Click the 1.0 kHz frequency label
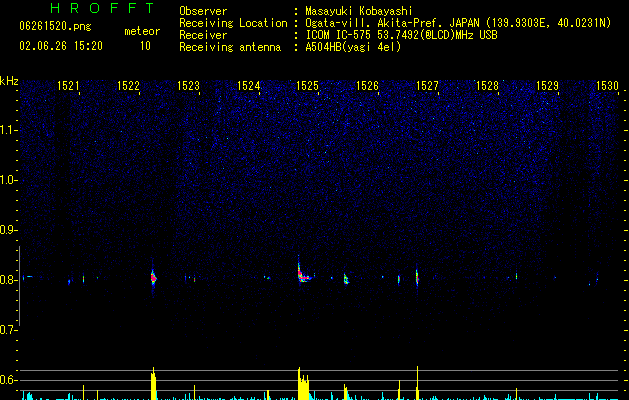The height and width of the screenshot is (400, 629). click(8, 180)
